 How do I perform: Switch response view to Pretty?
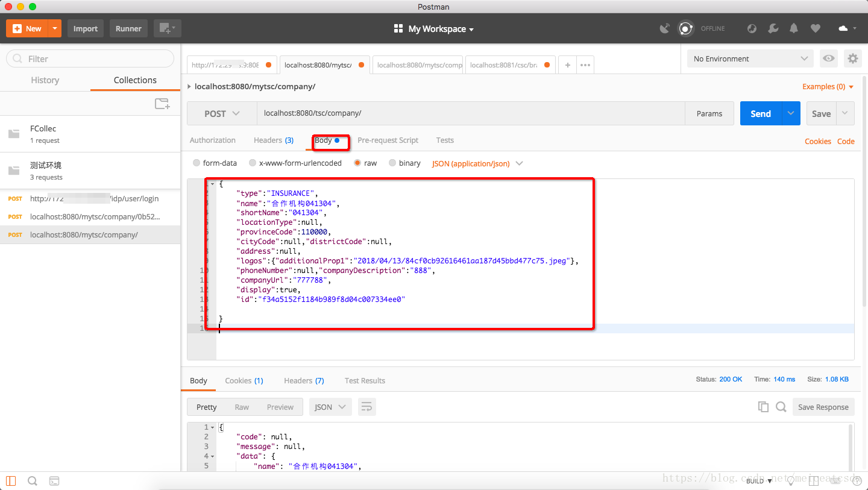[206, 407]
